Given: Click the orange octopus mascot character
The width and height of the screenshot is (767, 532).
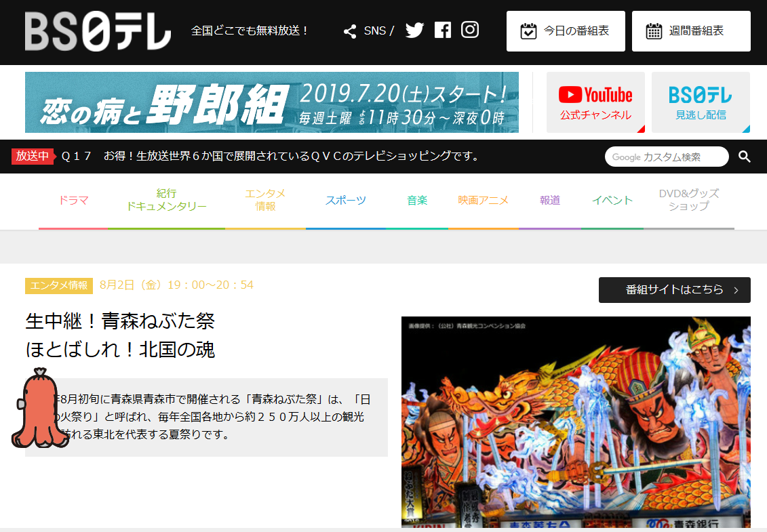Looking at the screenshot, I should (x=40, y=410).
